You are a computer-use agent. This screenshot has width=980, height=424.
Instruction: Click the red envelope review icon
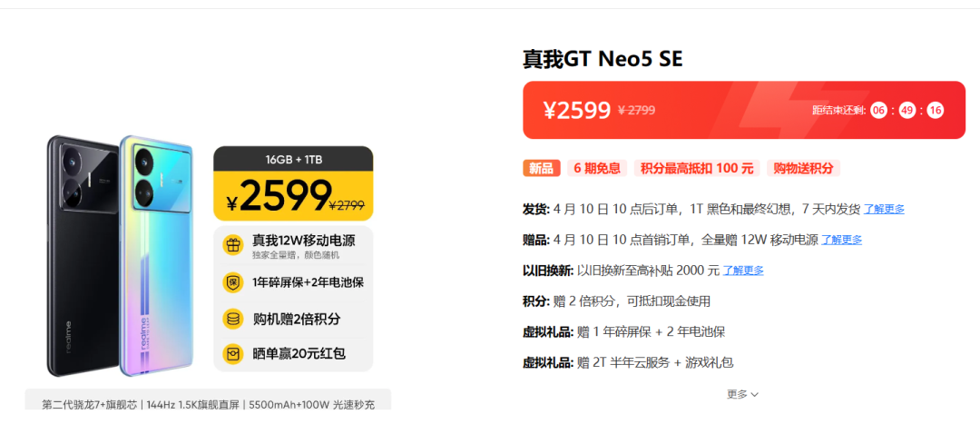click(233, 355)
